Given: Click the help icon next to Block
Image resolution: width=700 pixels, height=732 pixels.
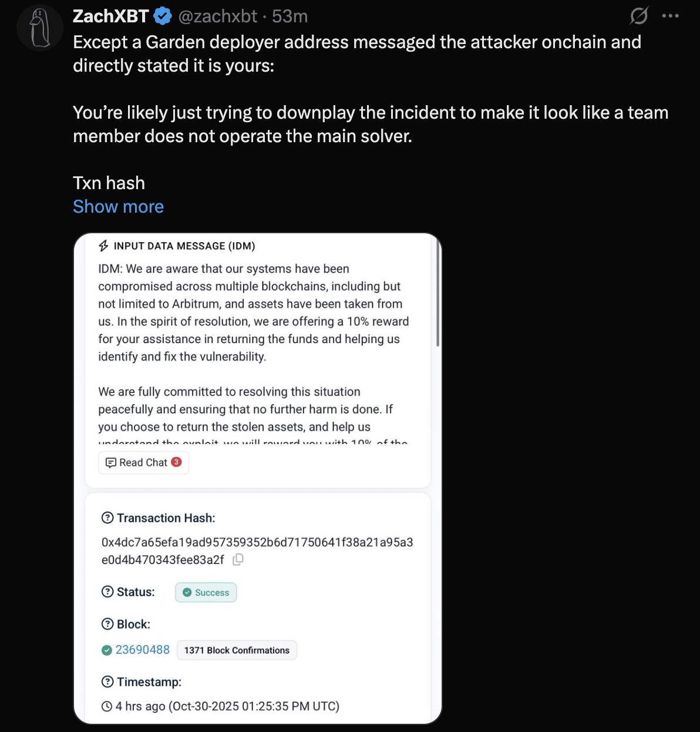Looking at the screenshot, I should (108, 624).
